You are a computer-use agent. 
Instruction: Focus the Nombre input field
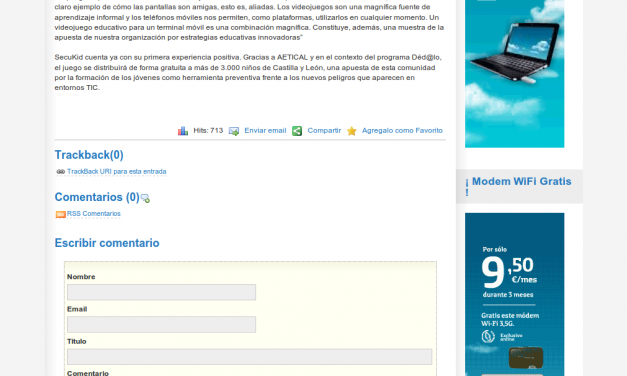(162, 292)
